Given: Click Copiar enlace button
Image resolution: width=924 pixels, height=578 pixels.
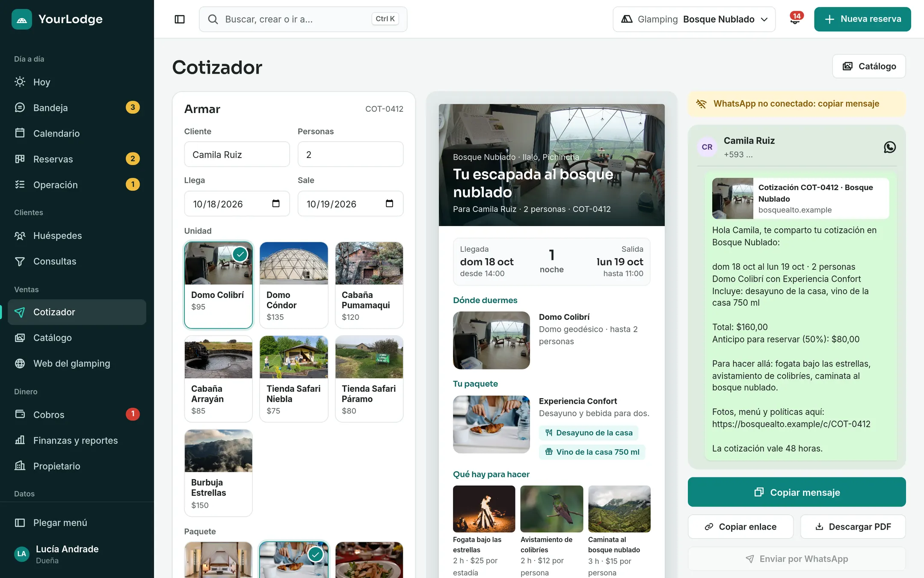Looking at the screenshot, I should click(x=740, y=527).
